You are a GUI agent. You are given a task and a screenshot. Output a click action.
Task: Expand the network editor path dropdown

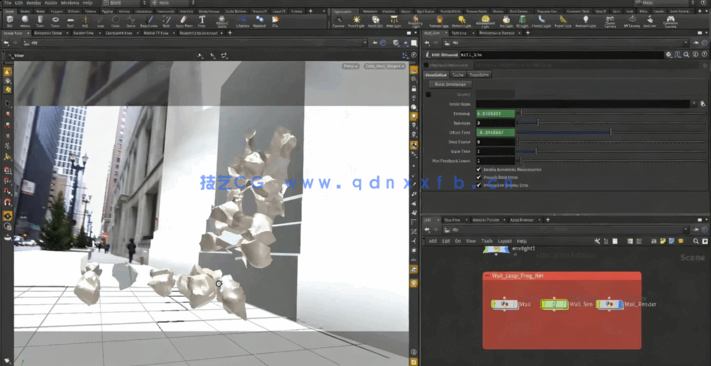687,230
